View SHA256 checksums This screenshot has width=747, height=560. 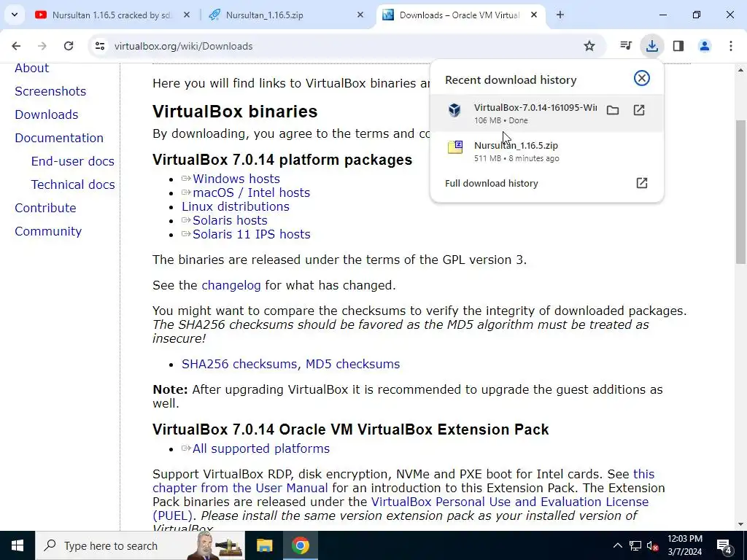point(239,365)
